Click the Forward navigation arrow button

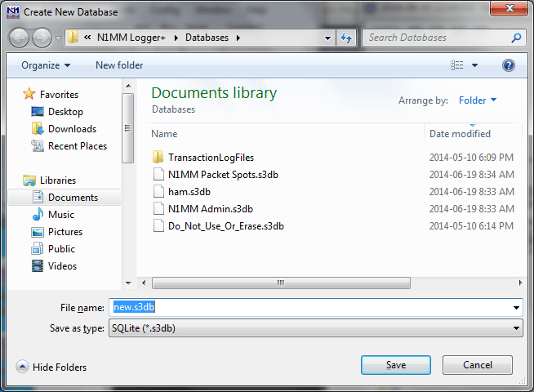tap(42, 38)
